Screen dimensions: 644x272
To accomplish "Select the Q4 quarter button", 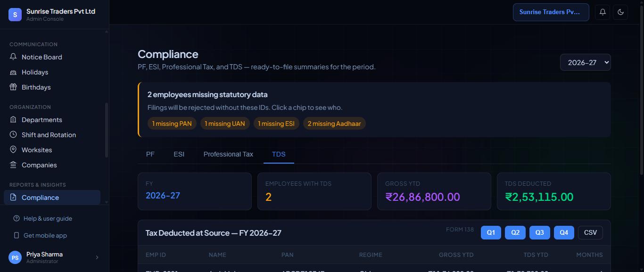I will click(564, 232).
